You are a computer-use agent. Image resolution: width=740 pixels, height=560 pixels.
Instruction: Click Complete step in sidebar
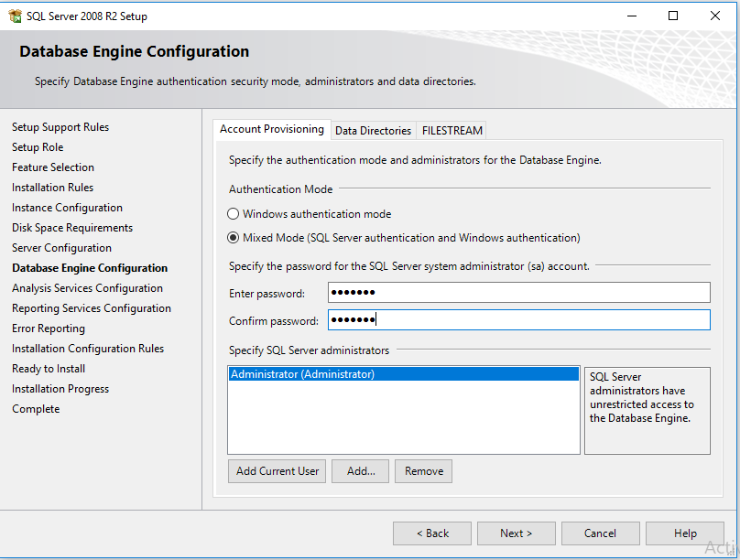(x=36, y=409)
